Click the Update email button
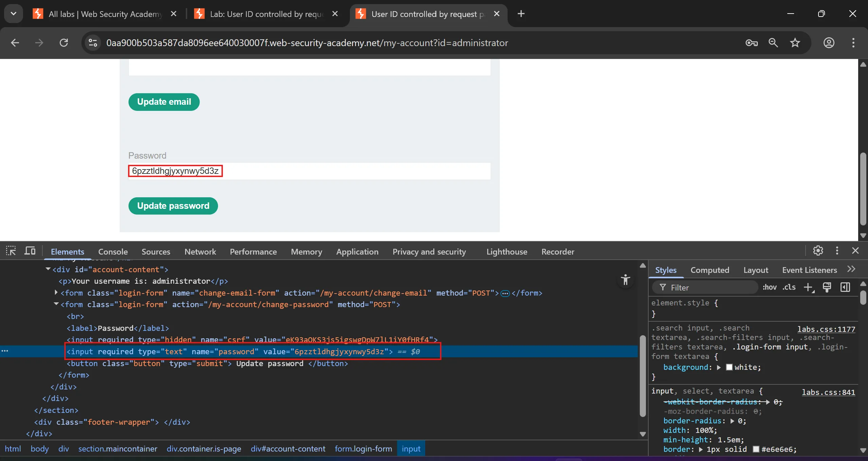This screenshot has height=461, width=868. pos(164,102)
